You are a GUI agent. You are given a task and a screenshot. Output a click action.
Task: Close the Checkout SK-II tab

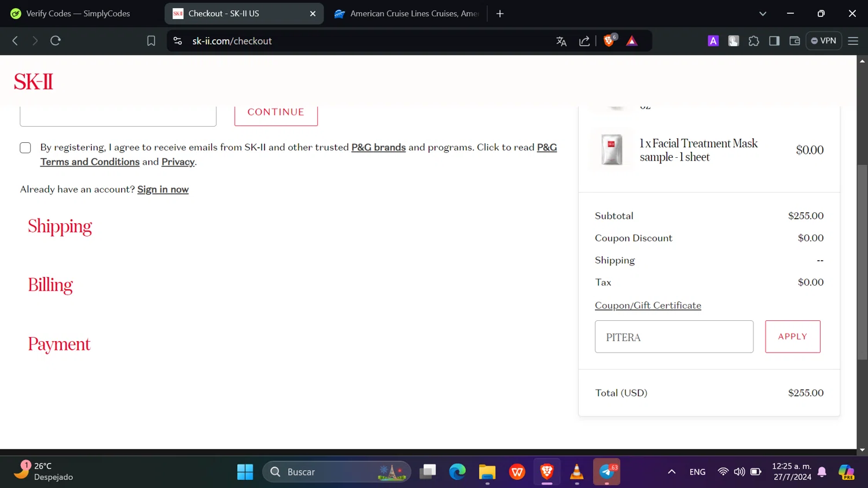[x=312, y=13]
